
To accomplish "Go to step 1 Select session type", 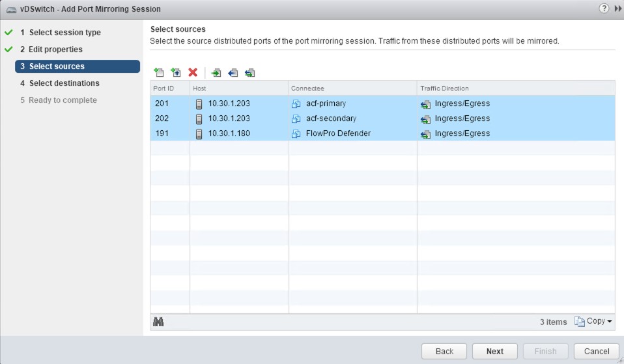I will [64, 33].
